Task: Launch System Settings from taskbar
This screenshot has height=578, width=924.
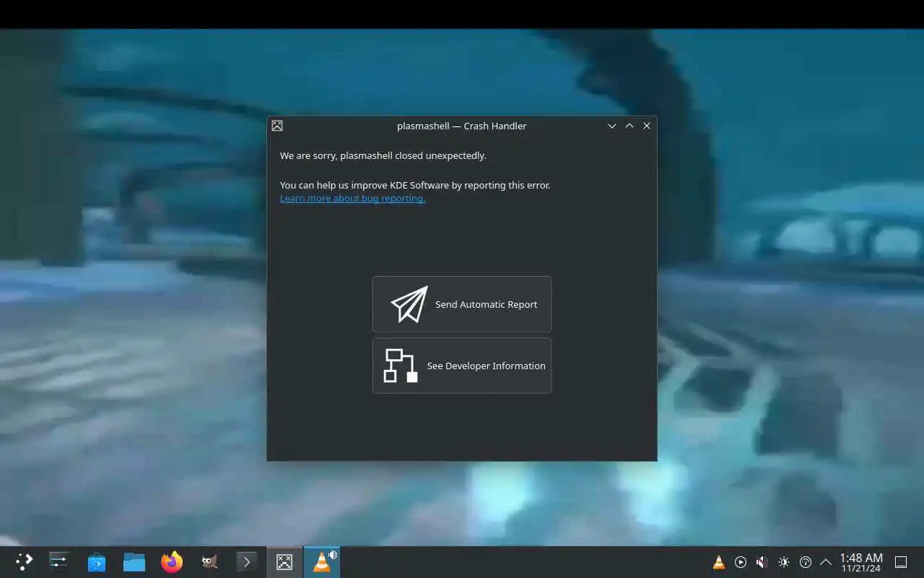Action: point(59,562)
